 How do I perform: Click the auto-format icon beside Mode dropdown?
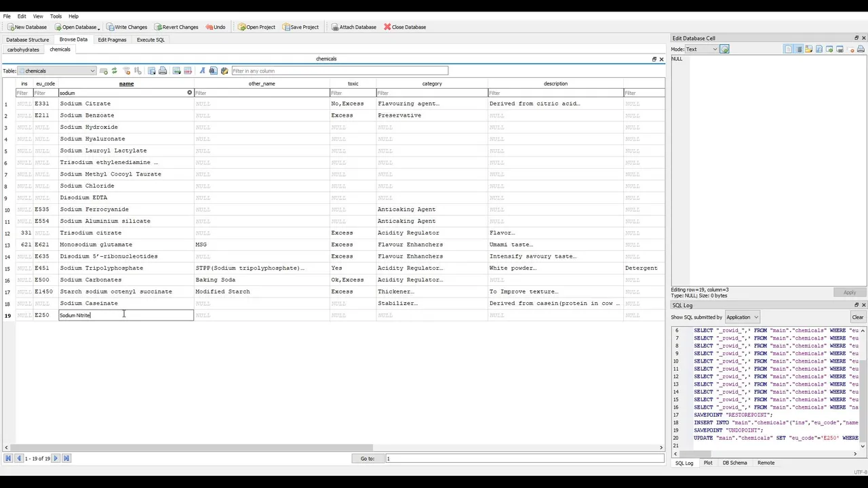click(724, 49)
